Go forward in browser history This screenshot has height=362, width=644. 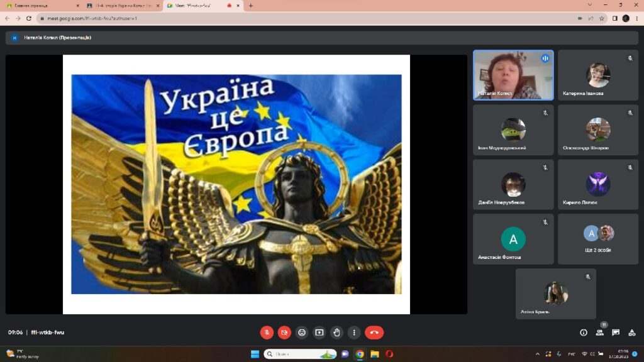(x=18, y=18)
